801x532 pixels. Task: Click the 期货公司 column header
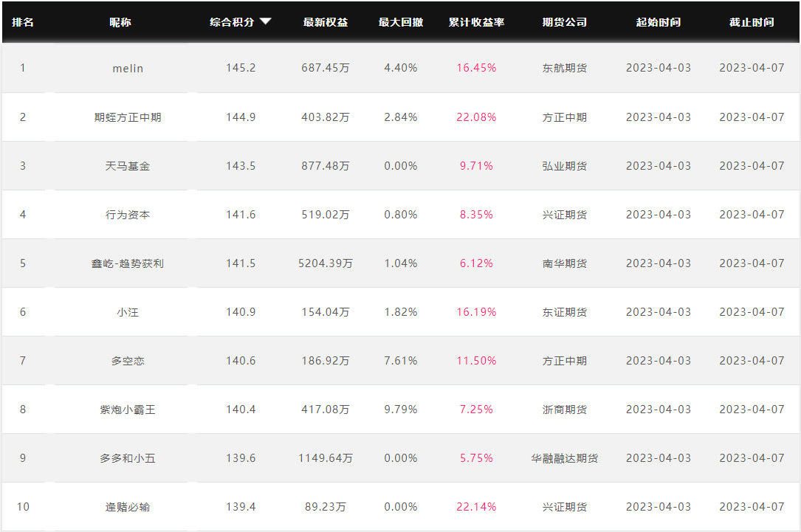tap(565, 22)
